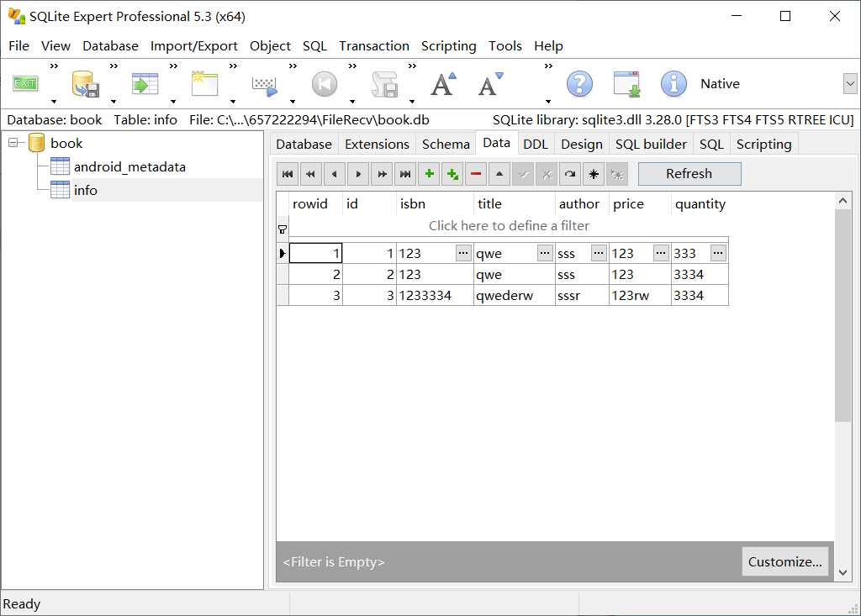
Task: Click the refresh record curved arrow navigator button
Action: tap(571, 174)
